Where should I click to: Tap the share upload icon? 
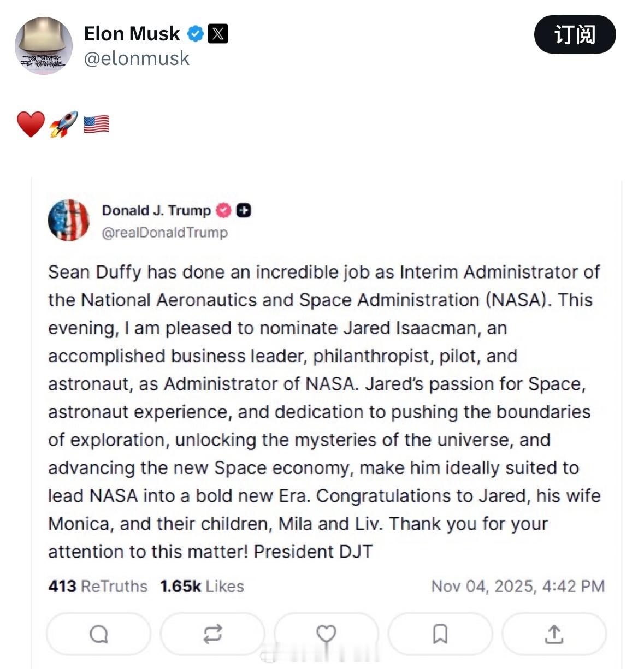point(554,634)
